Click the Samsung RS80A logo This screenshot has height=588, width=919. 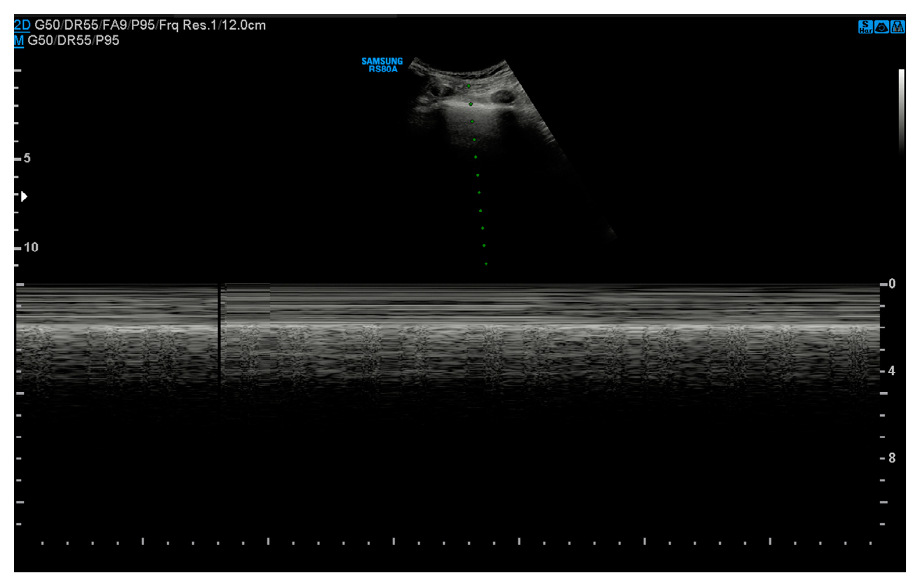[x=382, y=65]
